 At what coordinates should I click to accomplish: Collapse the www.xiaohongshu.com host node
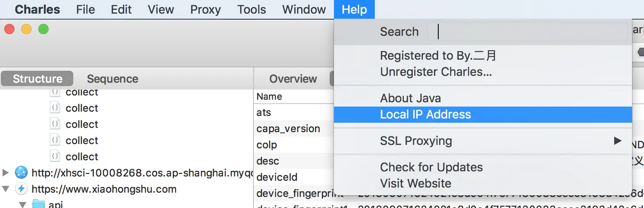[x=6, y=188]
